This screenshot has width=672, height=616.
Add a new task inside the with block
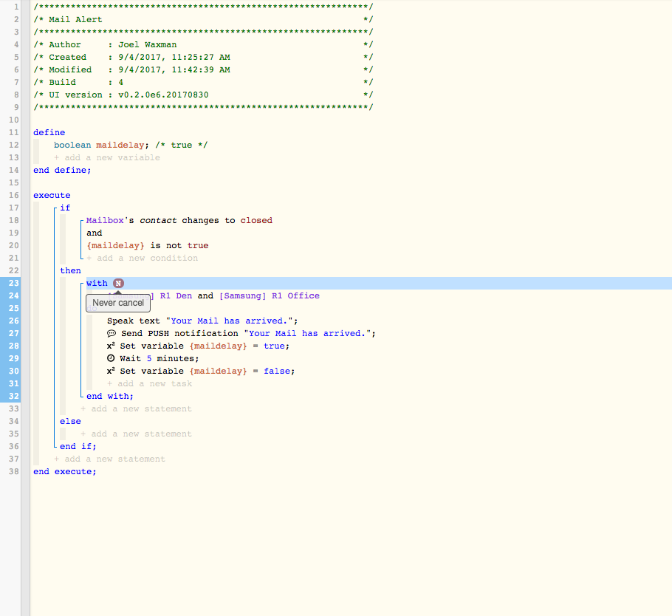coord(150,383)
